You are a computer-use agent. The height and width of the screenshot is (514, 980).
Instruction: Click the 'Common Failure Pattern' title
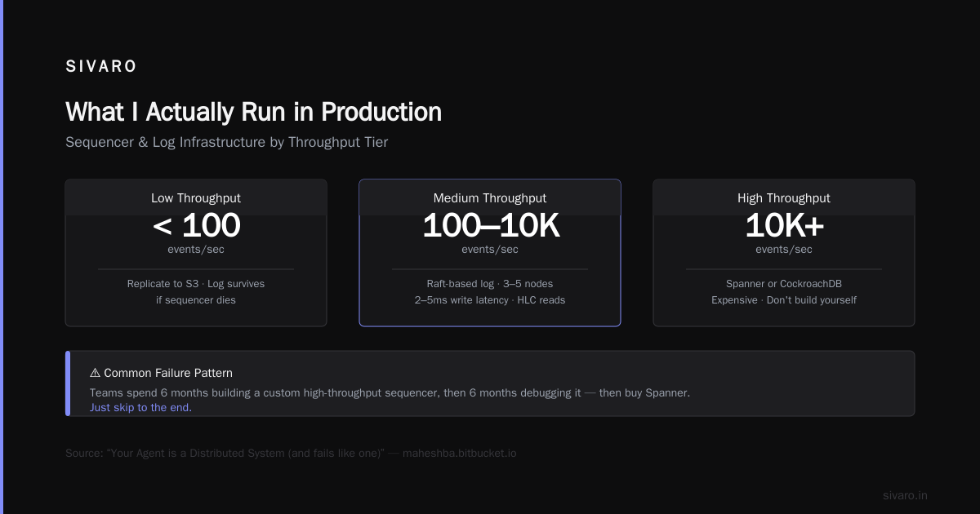tap(168, 373)
